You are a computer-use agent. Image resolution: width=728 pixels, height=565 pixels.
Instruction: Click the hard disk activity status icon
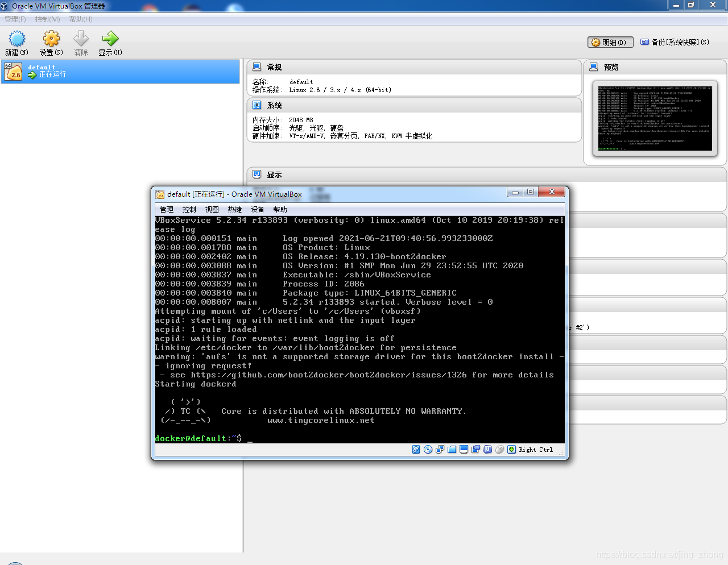coord(416,450)
